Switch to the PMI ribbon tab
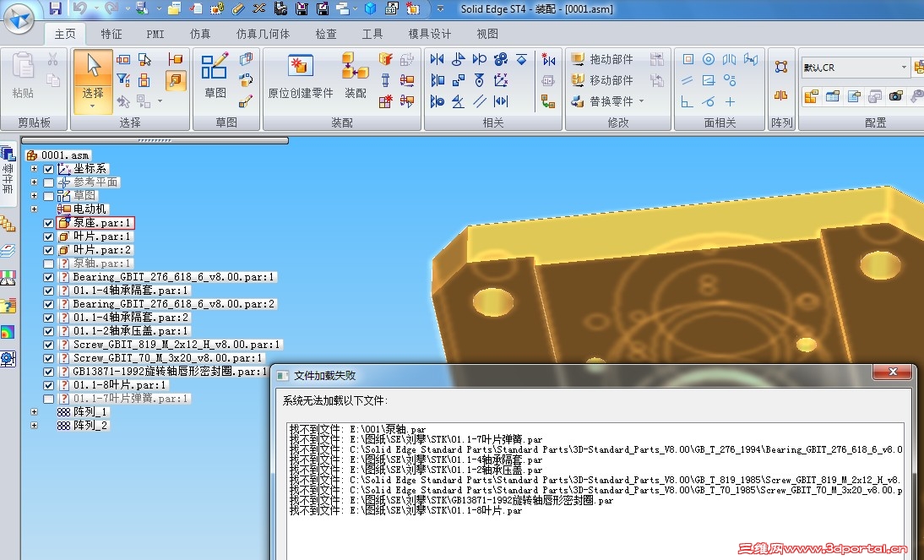Viewport: 924px width, 560px height. [155, 34]
